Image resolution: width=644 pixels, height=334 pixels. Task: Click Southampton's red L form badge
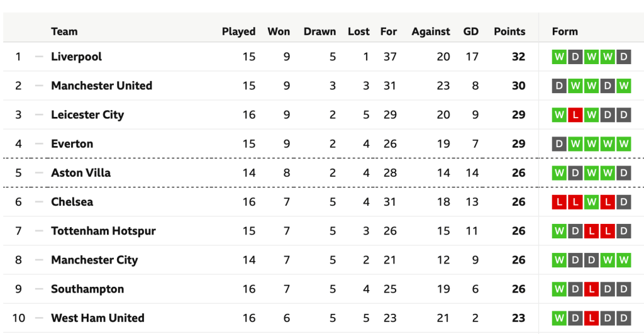coord(591,289)
